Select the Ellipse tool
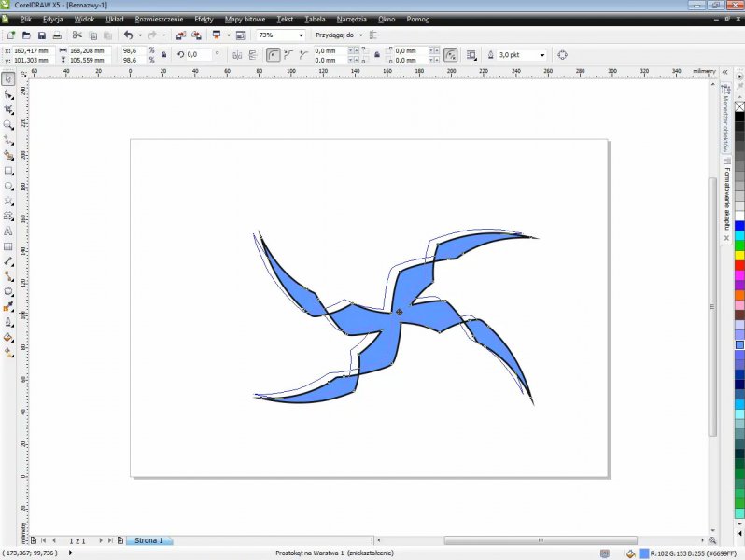Screen dimensions: 745x560 [x=8, y=186]
